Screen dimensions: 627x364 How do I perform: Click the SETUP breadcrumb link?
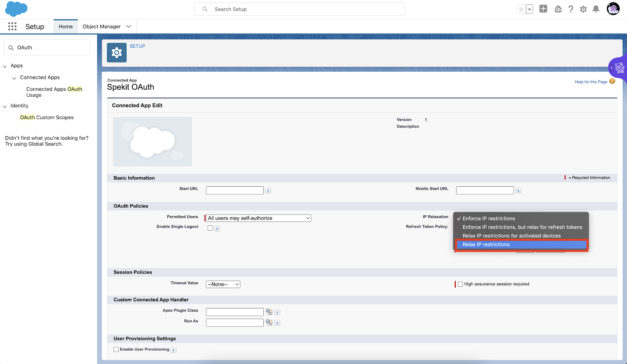click(x=137, y=46)
